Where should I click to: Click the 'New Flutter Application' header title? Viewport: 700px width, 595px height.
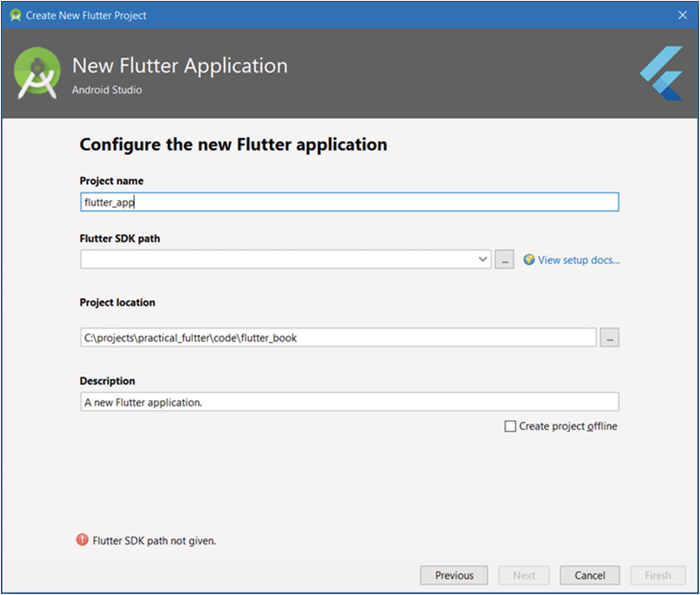pos(180,66)
